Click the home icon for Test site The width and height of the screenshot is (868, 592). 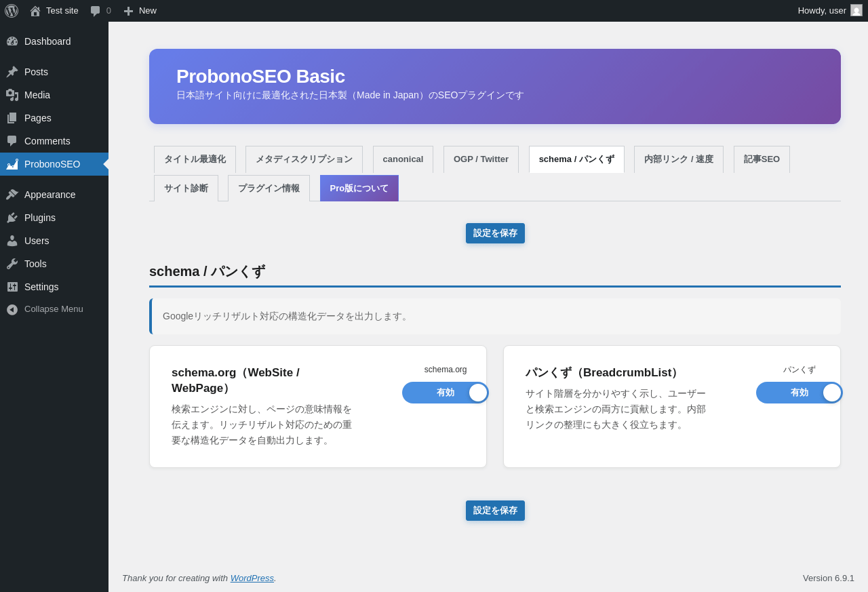coord(35,11)
